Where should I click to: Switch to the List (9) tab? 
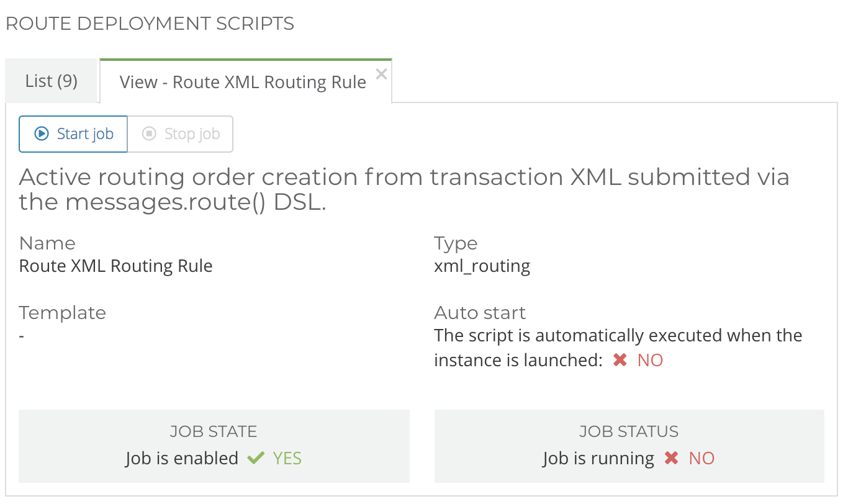[51, 80]
